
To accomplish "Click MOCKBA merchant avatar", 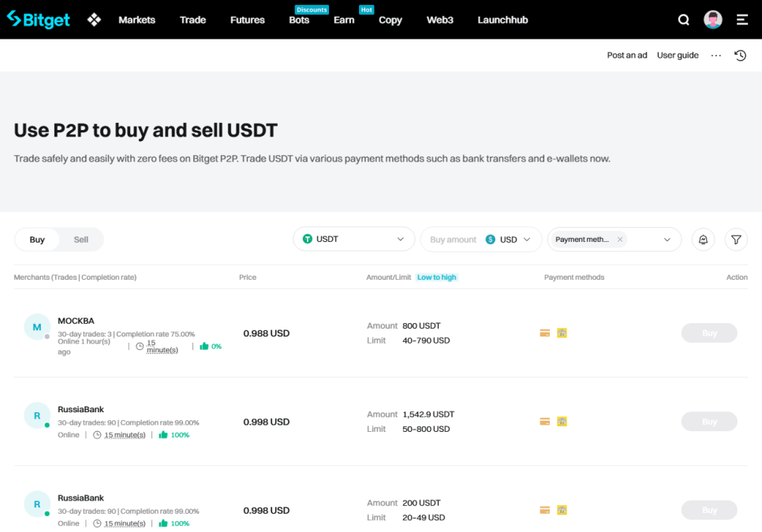I will click(37, 327).
